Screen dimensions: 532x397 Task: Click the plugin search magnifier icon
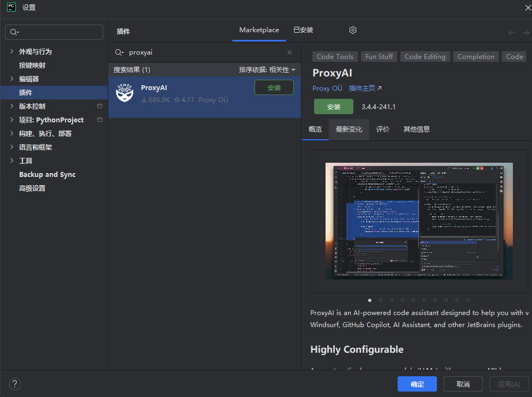119,52
